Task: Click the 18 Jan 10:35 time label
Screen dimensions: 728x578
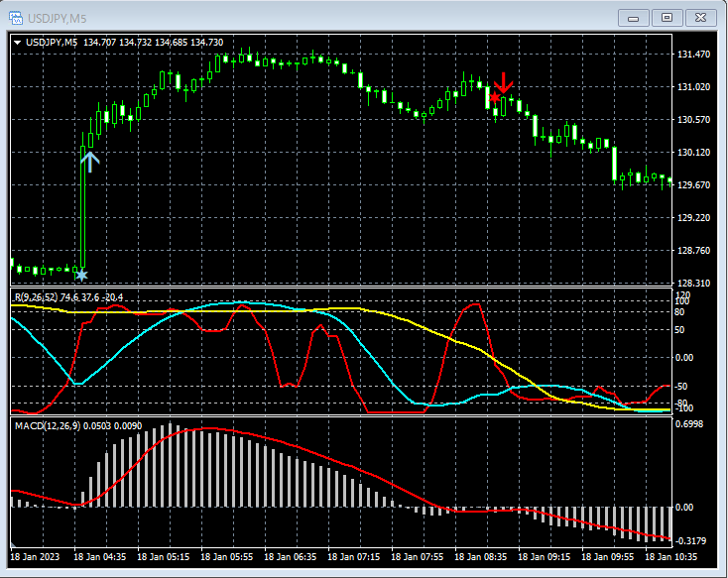Action: click(x=673, y=558)
